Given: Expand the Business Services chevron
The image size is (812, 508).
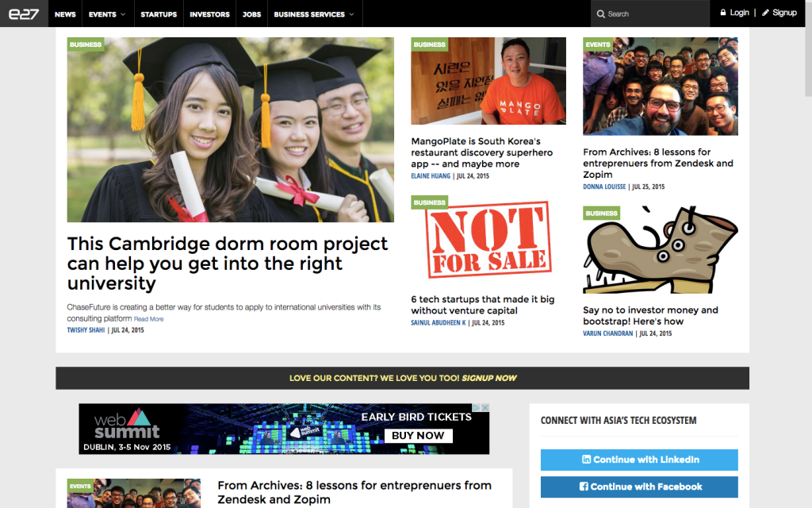Looking at the screenshot, I should (351, 14).
